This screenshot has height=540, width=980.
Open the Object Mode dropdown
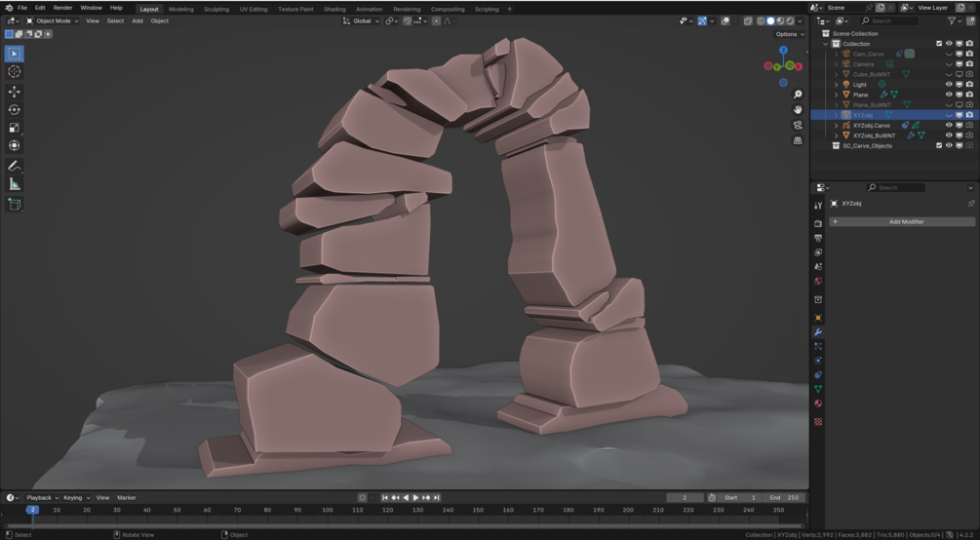tap(53, 20)
